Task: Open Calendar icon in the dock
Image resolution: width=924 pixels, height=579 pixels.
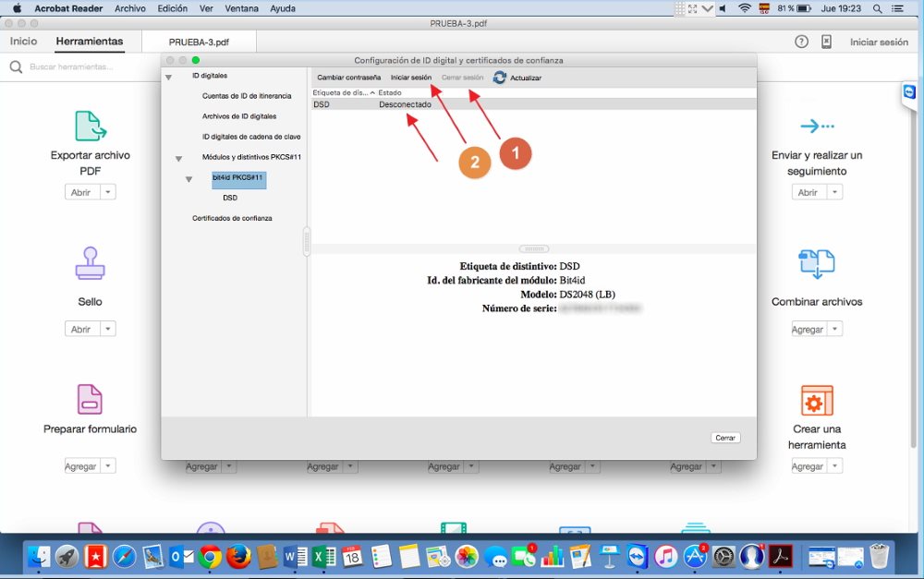Action: tap(352, 556)
